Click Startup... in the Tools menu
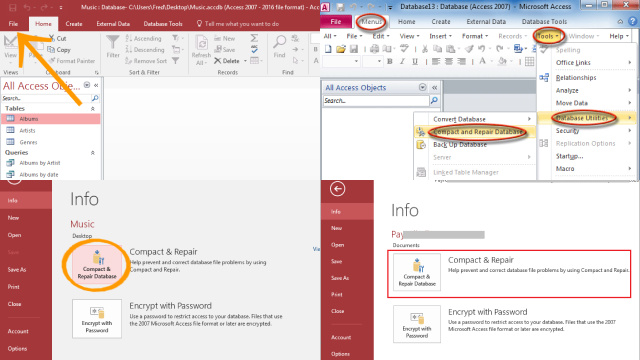Viewport: 640px width, 360px height. tap(569, 156)
